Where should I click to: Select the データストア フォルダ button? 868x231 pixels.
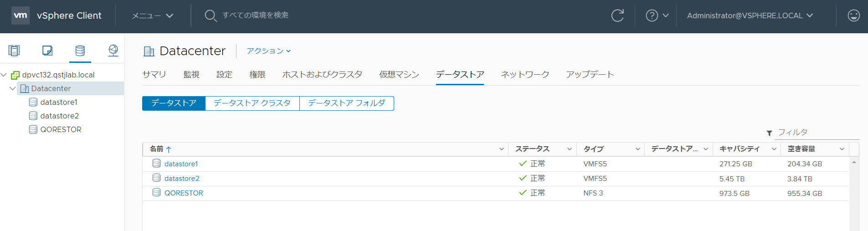coord(347,103)
